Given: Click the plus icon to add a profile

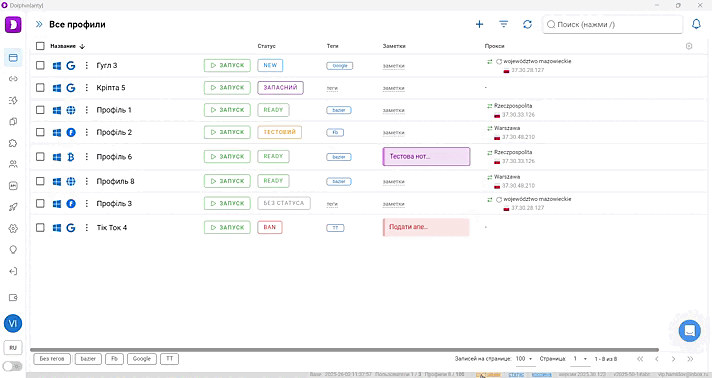Looking at the screenshot, I should [x=479, y=25].
